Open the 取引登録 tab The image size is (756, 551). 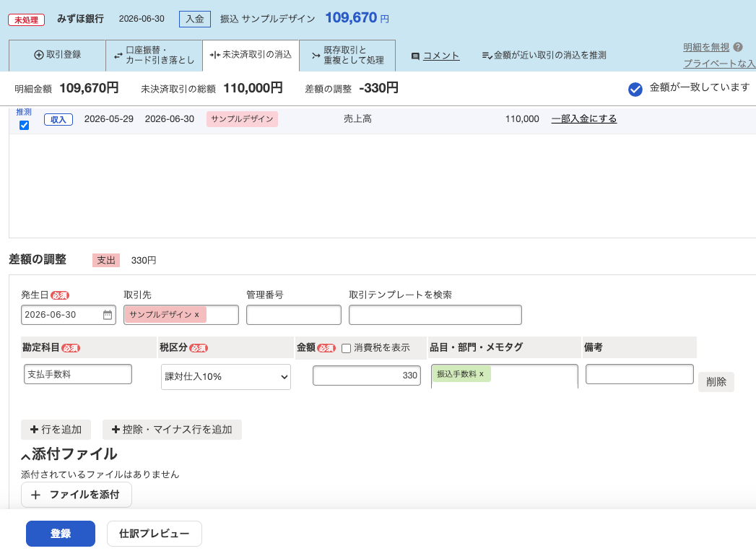pos(57,56)
